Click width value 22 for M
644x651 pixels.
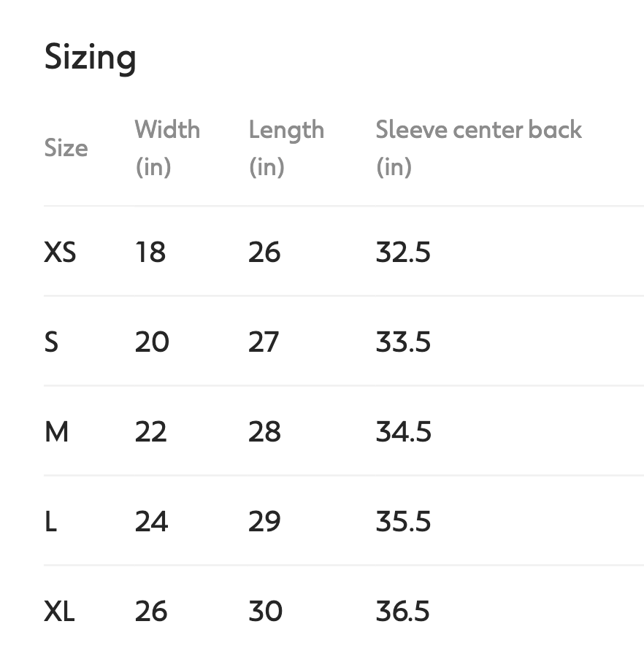[x=151, y=432]
